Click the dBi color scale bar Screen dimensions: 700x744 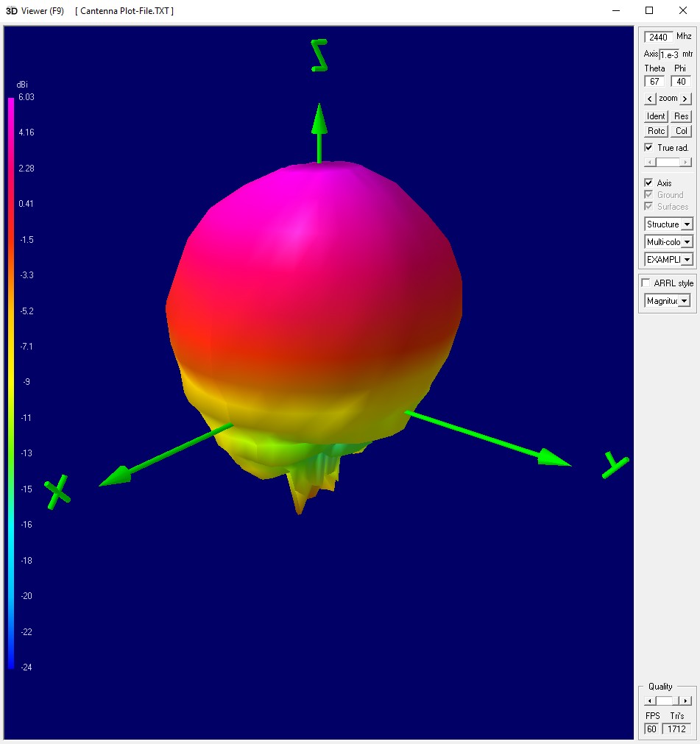click(11, 383)
